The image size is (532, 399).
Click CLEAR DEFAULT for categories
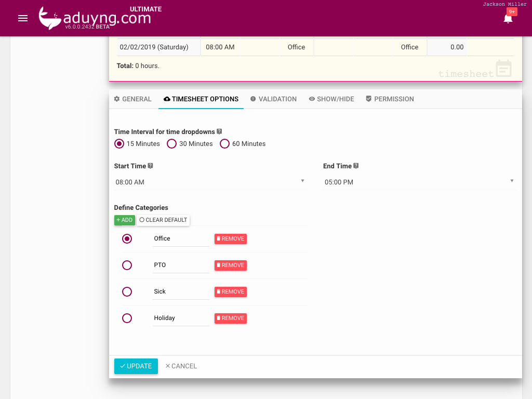(163, 220)
